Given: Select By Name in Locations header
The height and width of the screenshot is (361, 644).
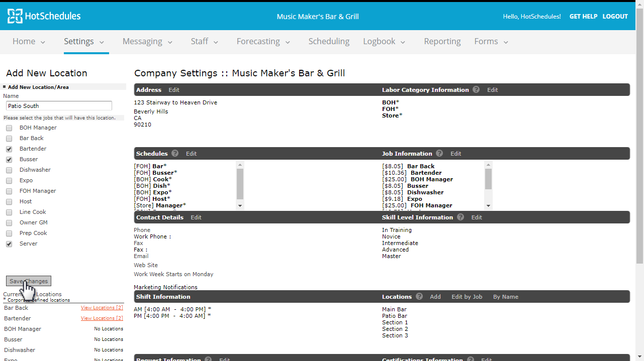Looking at the screenshot, I should [506, 297].
